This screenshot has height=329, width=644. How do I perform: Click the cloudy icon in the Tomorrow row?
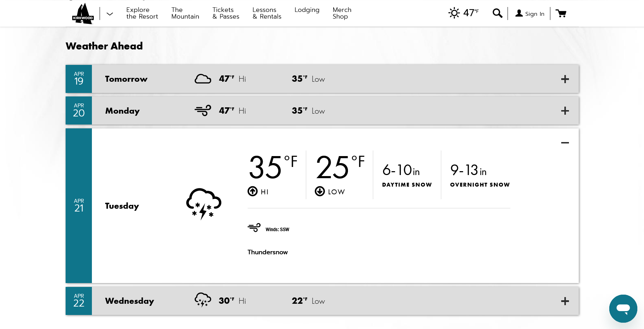(x=203, y=78)
